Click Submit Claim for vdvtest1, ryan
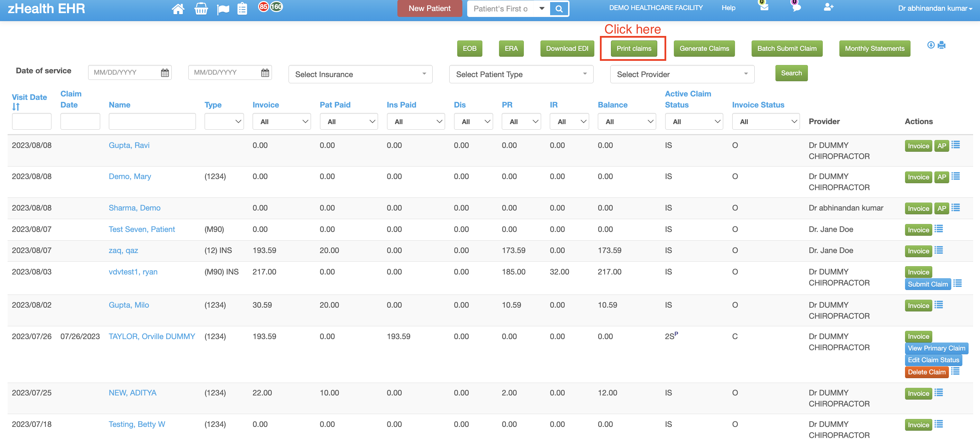The width and height of the screenshot is (980, 439). click(x=927, y=284)
